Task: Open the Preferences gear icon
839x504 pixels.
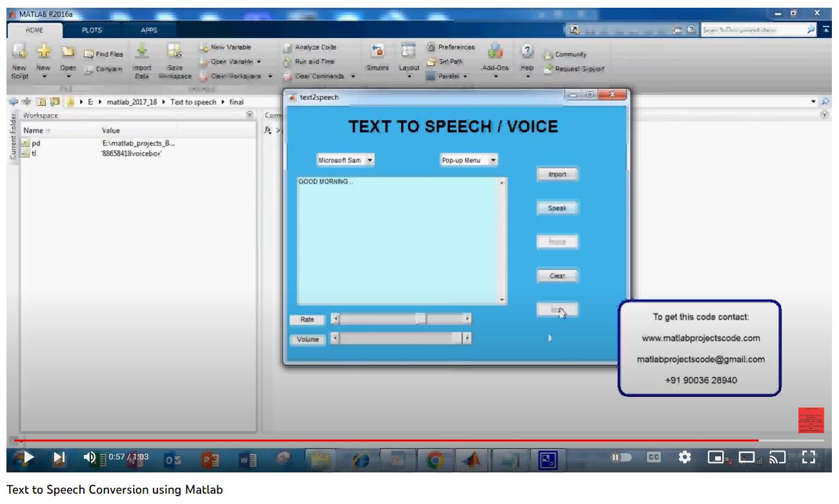Action: (x=431, y=47)
